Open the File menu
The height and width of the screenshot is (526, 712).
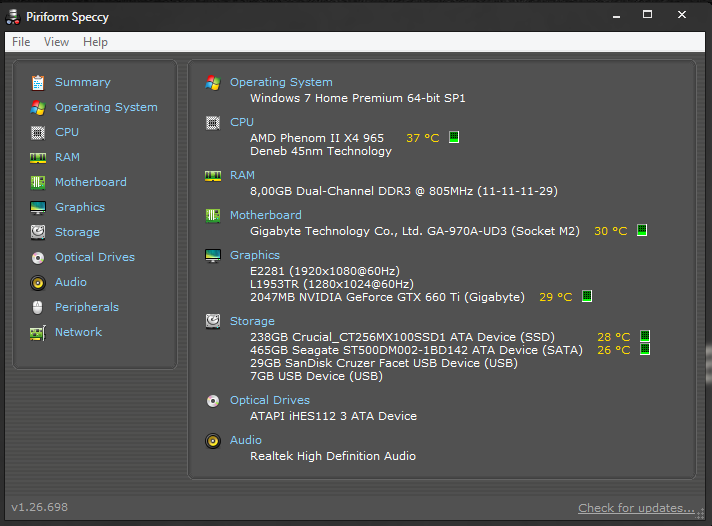click(21, 42)
